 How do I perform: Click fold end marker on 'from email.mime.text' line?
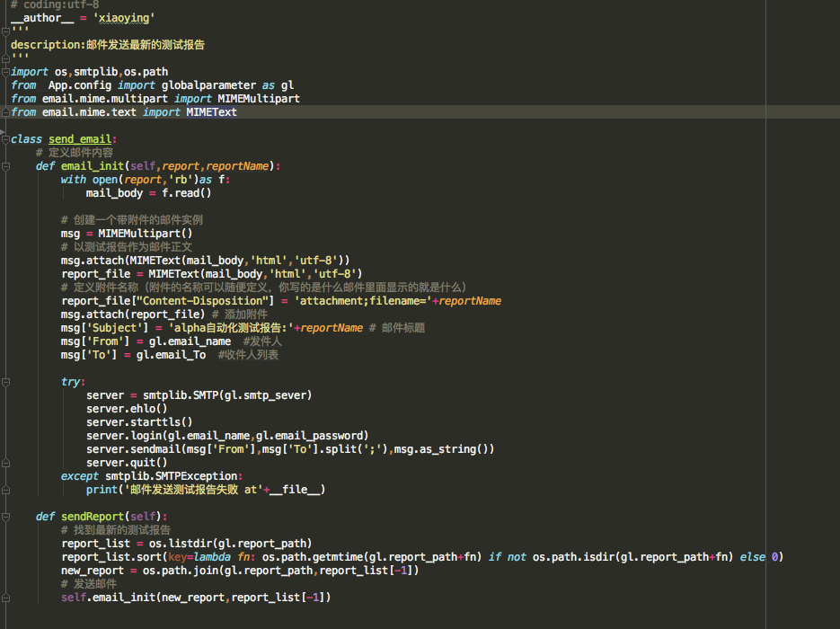click(5, 112)
